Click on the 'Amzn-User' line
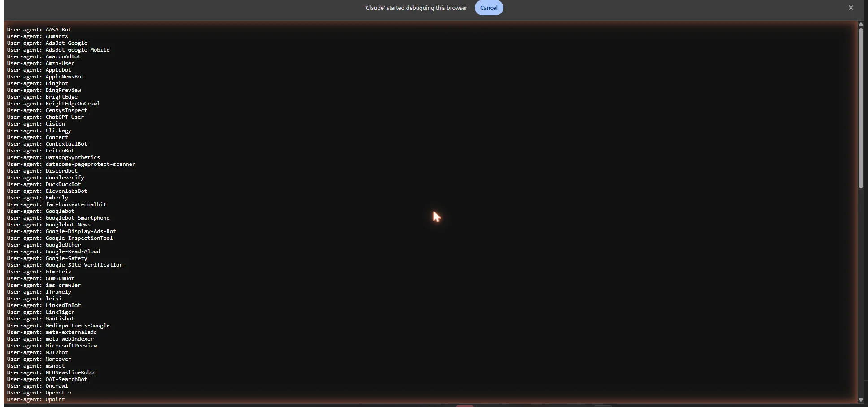Screen dimensions: 868x407 tap(41, 63)
